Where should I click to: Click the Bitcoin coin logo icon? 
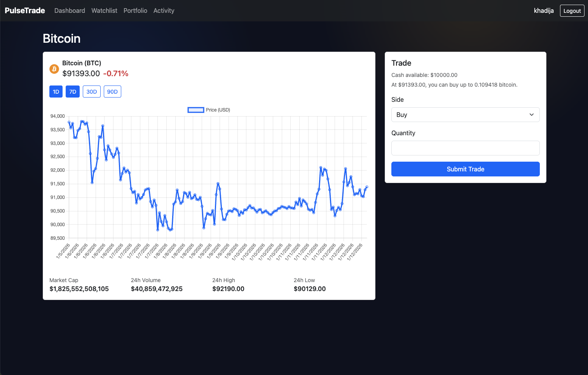click(54, 69)
